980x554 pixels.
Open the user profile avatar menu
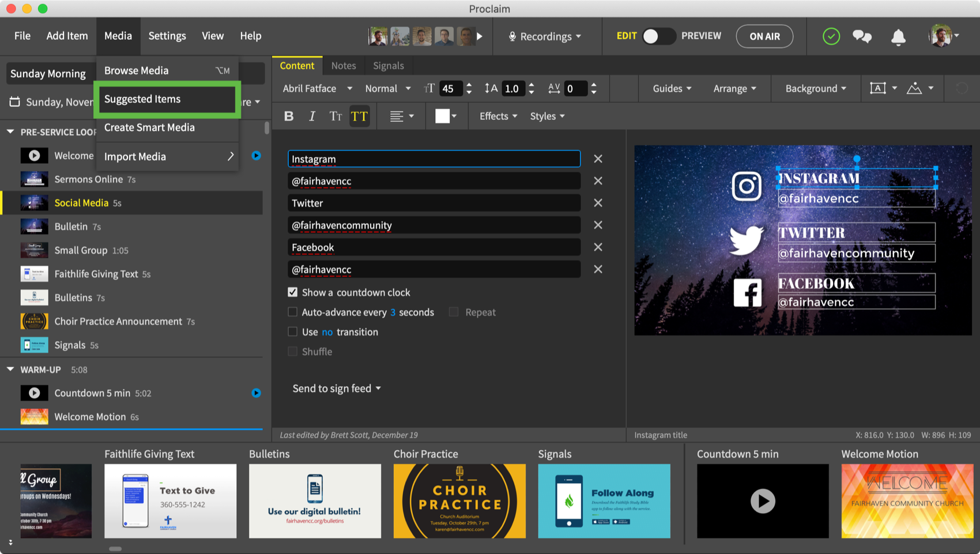pyautogui.click(x=944, y=36)
